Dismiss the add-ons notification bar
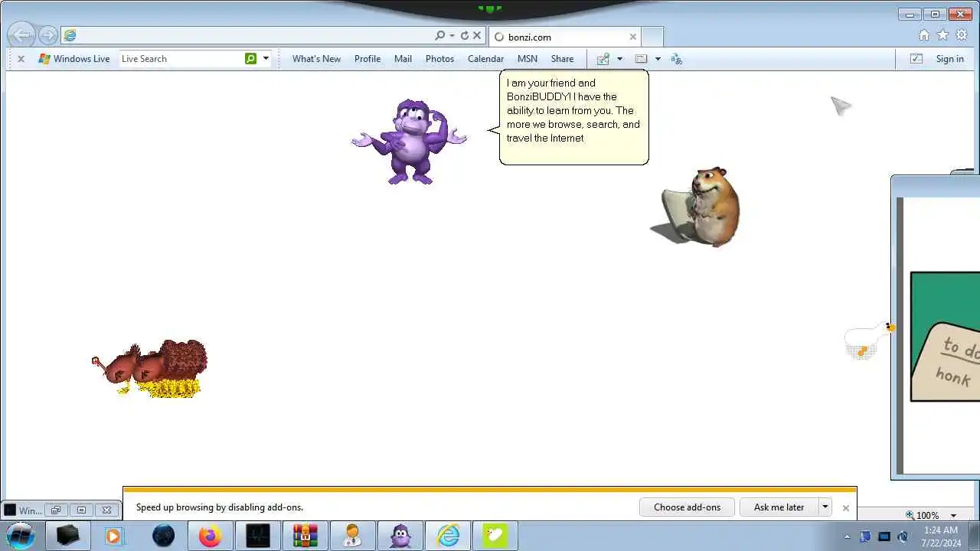Image resolution: width=980 pixels, height=551 pixels. click(x=845, y=507)
